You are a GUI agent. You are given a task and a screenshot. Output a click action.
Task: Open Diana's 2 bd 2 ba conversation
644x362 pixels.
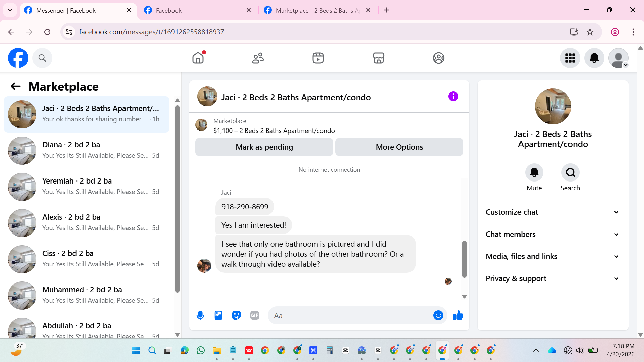point(87,151)
